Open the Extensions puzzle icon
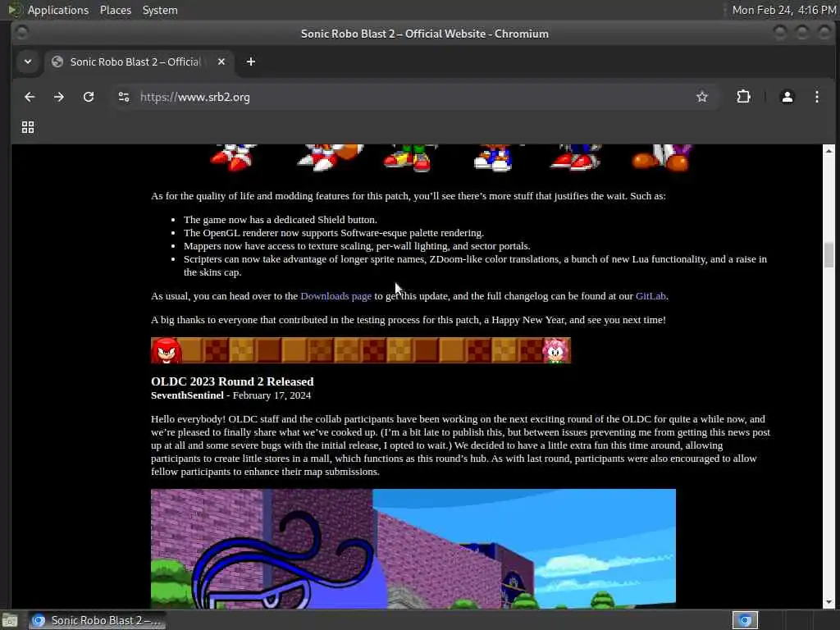This screenshot has width=840, height=630. click(x=743, y=97)
